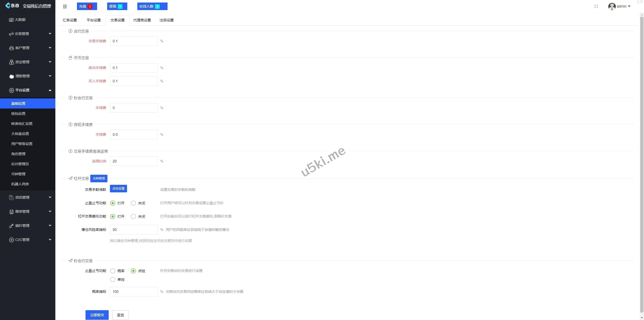Focus the 爆仓风险率指标 input field
This screenshot has height=320, width=644.
[x=134, y=230]
